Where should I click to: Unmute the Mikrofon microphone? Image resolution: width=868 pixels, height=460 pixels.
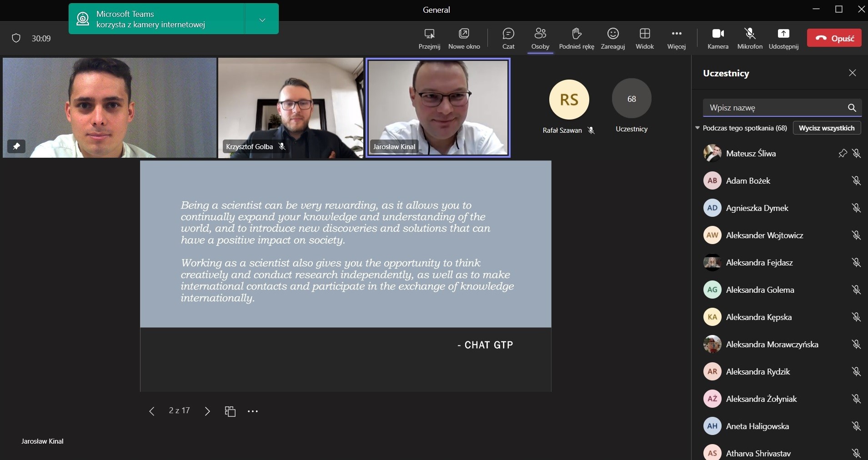(x=749, y=34)
